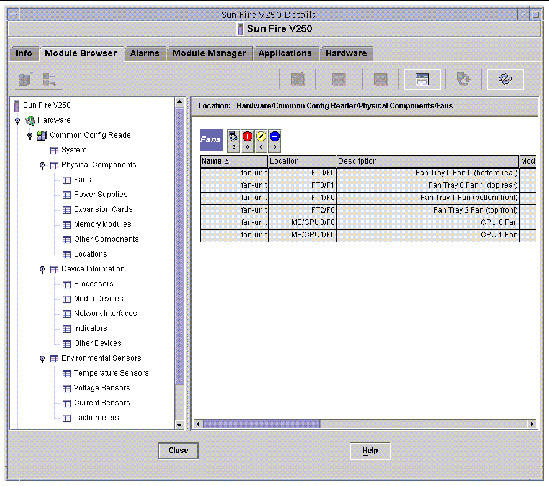Switch to the Applications tab
Viewport: 549px width, 486px height.
(285, 53)
